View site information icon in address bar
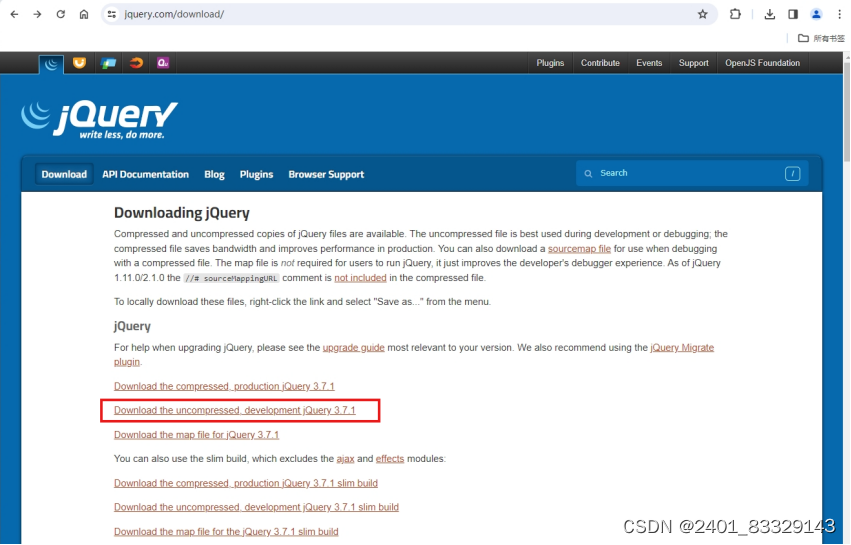 (112, 14)
